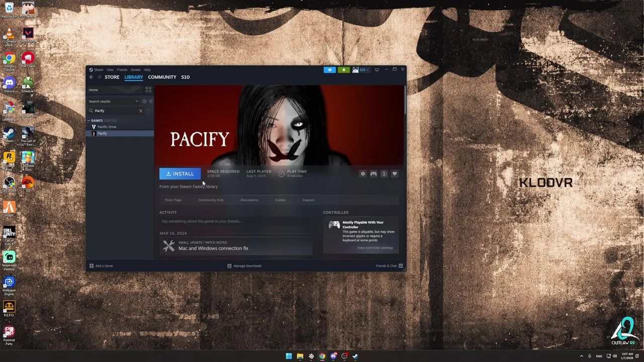Screen dimensions: 644x362
Task: Open Google Chrome from the taskbar
Action: tap(322, 356)
